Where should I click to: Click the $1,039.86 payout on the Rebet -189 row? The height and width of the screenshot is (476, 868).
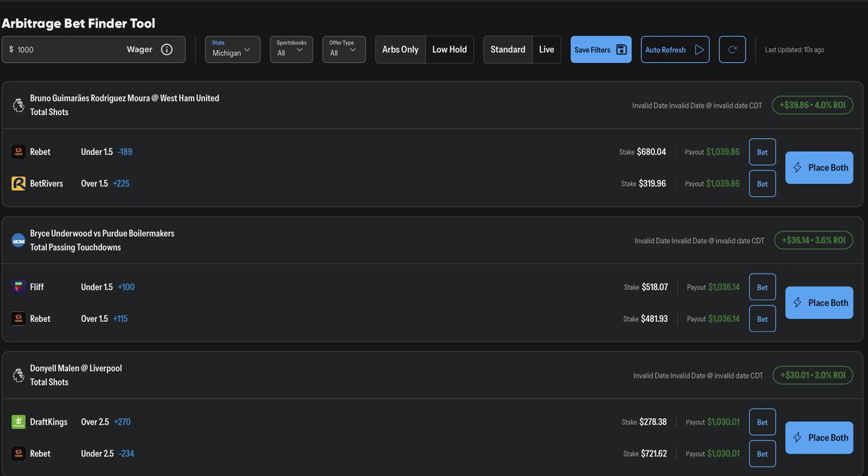click(x=723, y=152)
